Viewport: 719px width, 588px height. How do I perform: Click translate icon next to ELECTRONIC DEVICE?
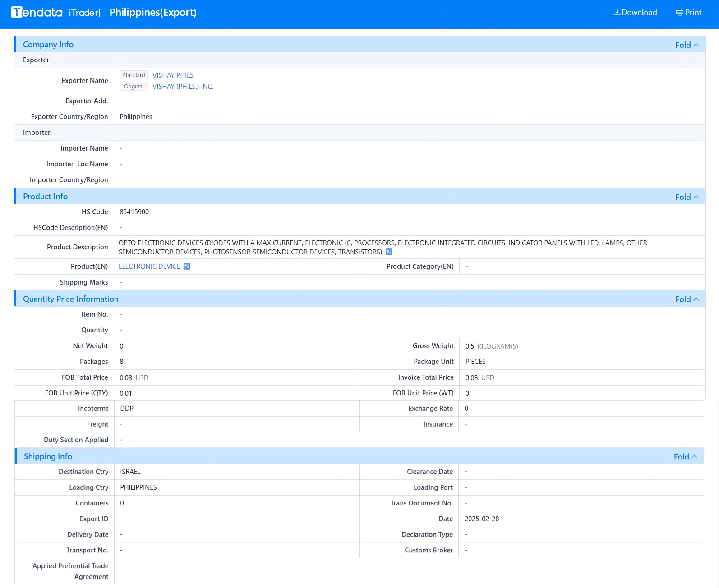187,266
